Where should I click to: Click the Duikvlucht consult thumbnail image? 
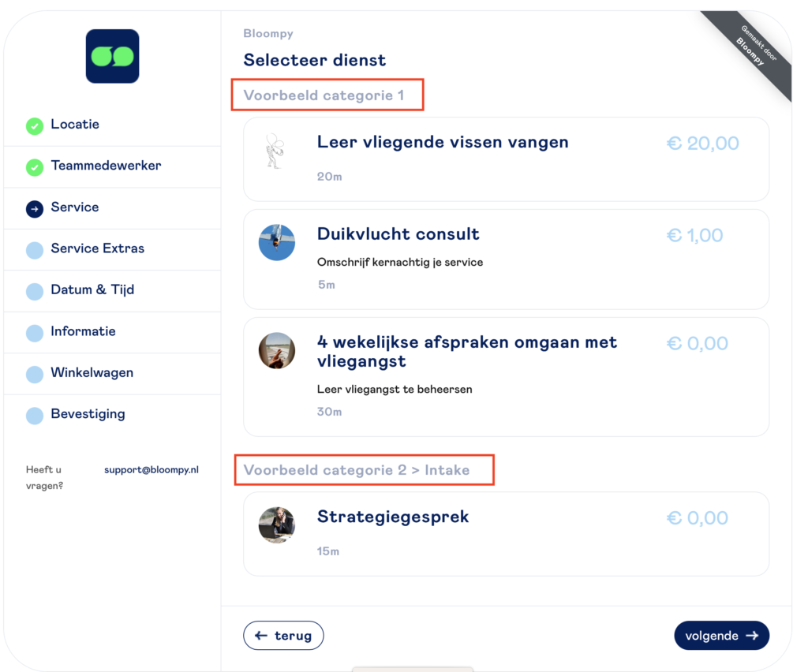click(x=277, y=242)
